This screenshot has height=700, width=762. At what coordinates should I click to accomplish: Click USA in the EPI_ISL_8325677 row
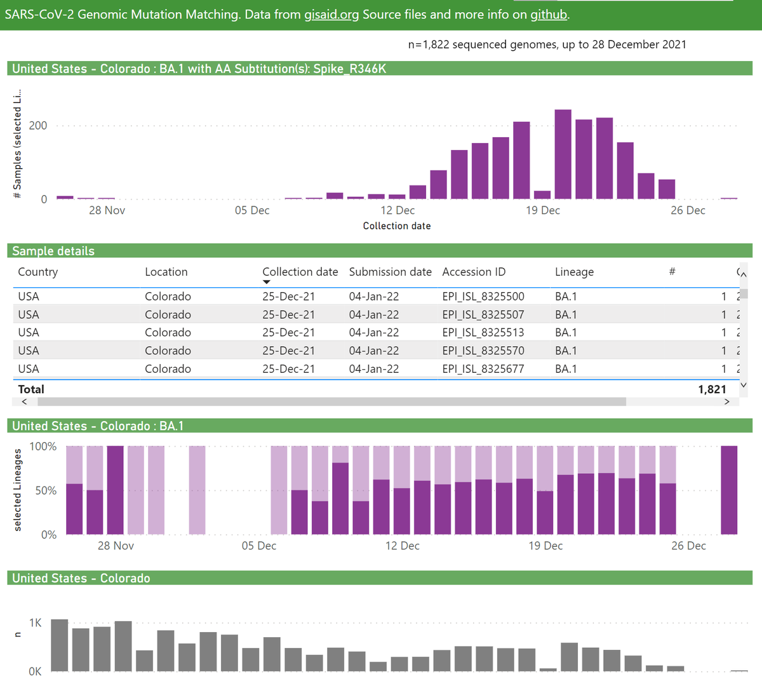29,368
